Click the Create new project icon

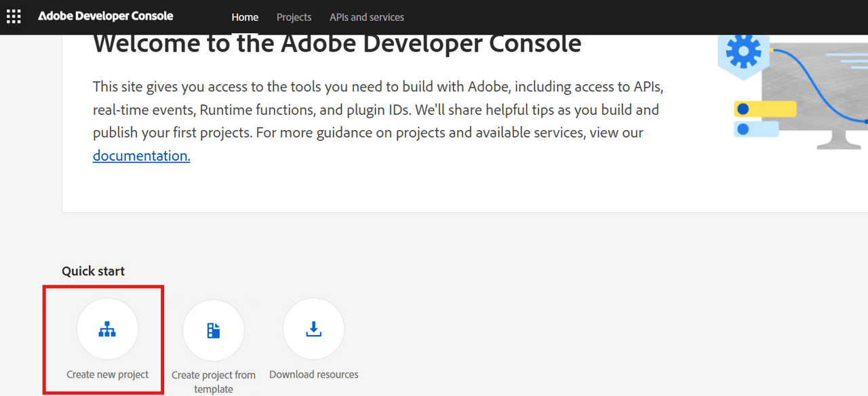107,329
